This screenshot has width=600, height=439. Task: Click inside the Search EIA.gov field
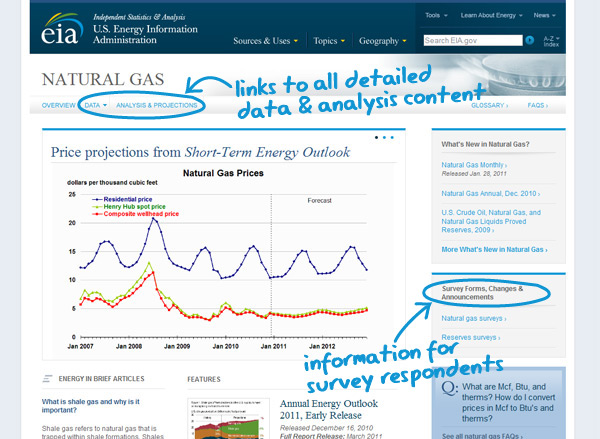click(x=473, y=40)
